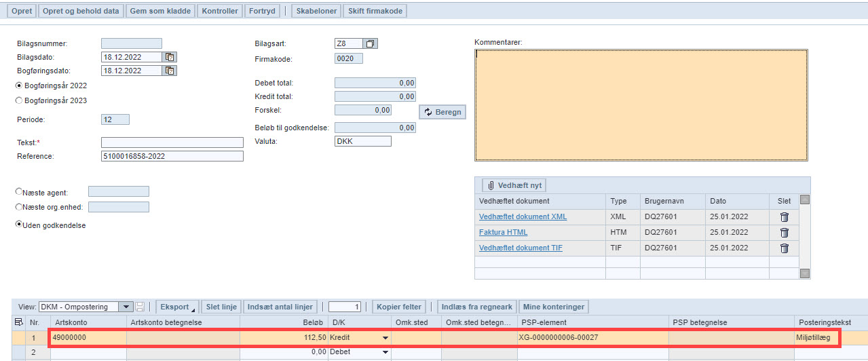Click Skabeloner in the top toolbar
The height and width of the screenshot is (361, 868).
[x=316, y=11]
